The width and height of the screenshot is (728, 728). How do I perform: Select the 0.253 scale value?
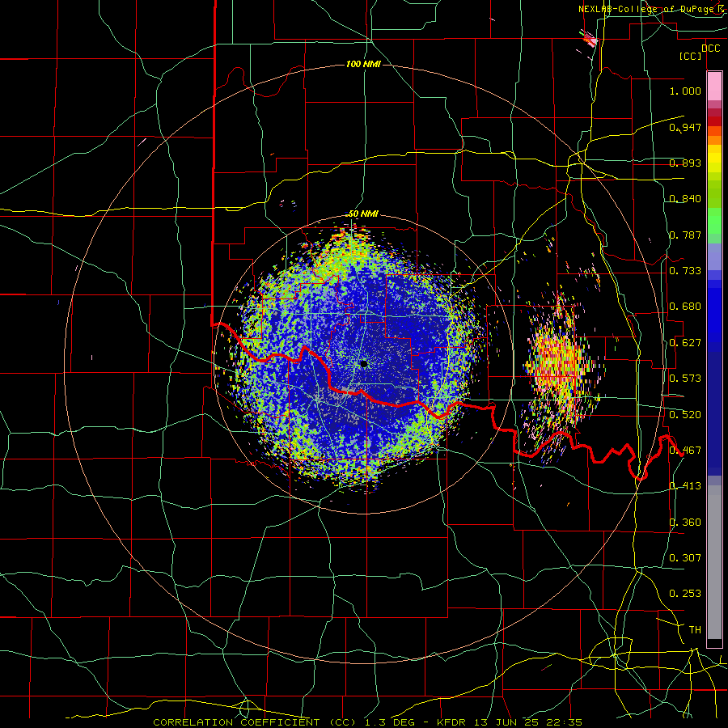[x=685, y=594]
